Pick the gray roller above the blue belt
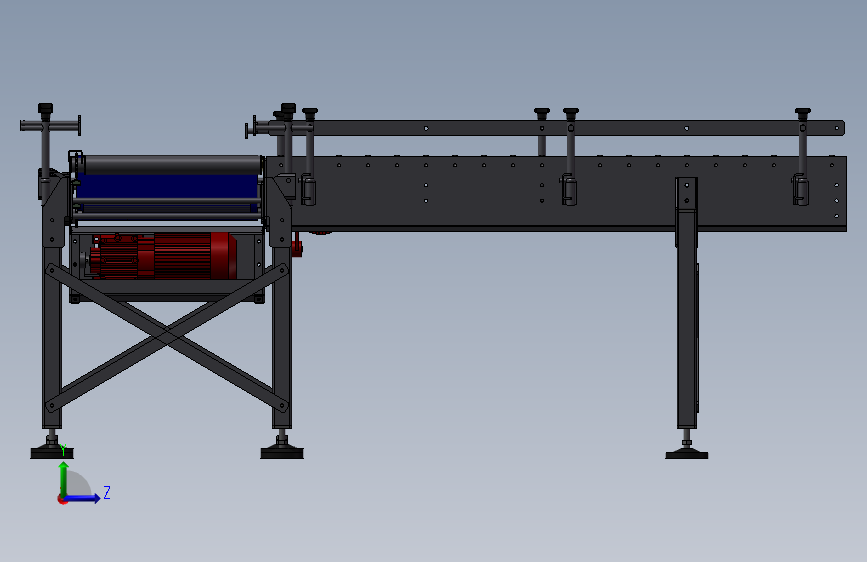The height and width of the screenshot is (562, 867). click(171, 165)
